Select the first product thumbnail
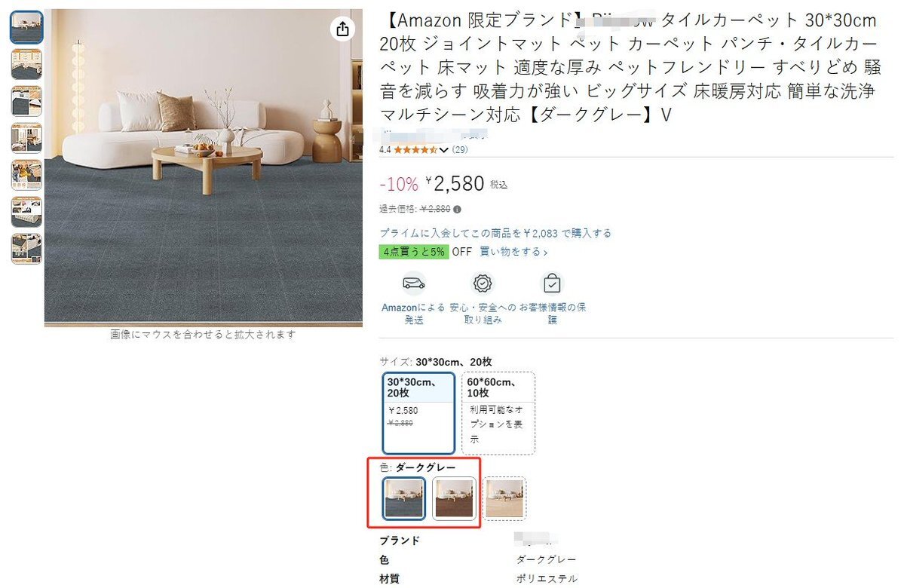The image size is (904, 588). (26, 27)
